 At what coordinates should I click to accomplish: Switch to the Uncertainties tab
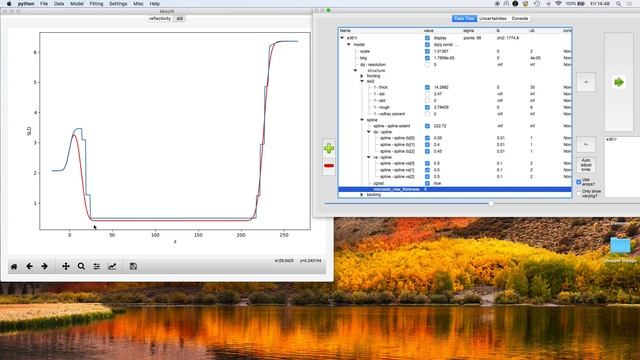point(493,19)
